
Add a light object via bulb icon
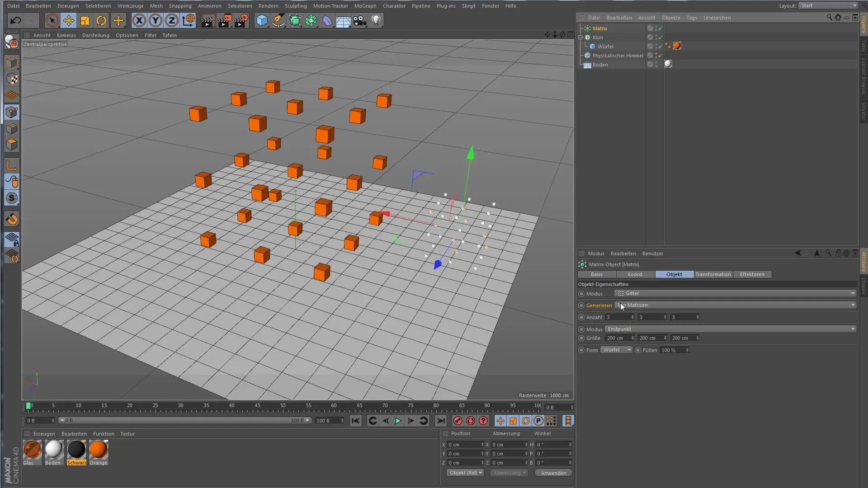click(x=376, y=20)
